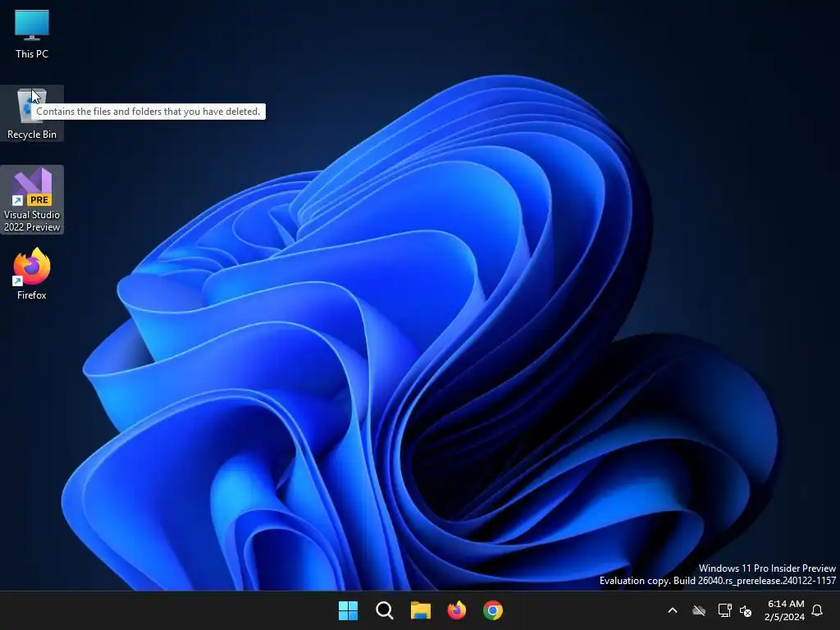Open the notifications bell
Image resolution: width=840 pixels, height=630 pixels.
pos(817,610)
